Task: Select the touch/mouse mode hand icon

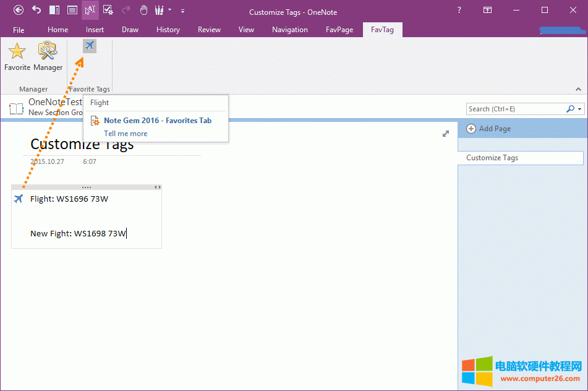Action: coord(143,10)
